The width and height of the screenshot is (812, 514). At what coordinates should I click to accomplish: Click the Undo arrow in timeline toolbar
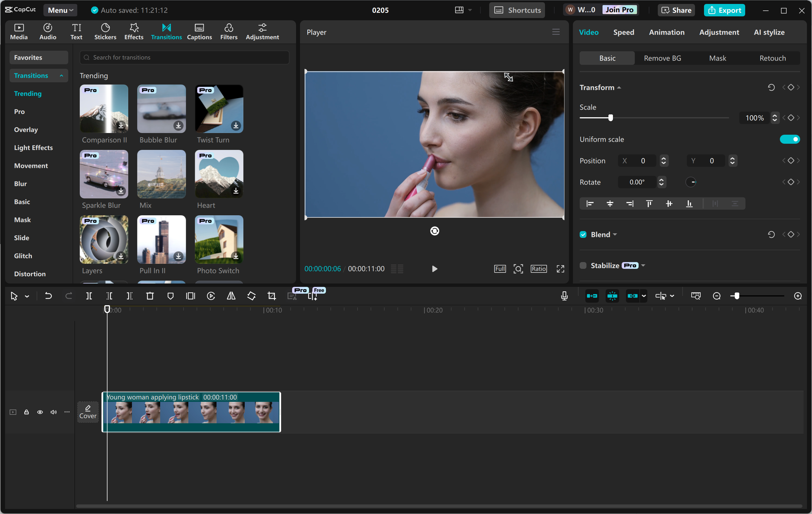[48, 296]
